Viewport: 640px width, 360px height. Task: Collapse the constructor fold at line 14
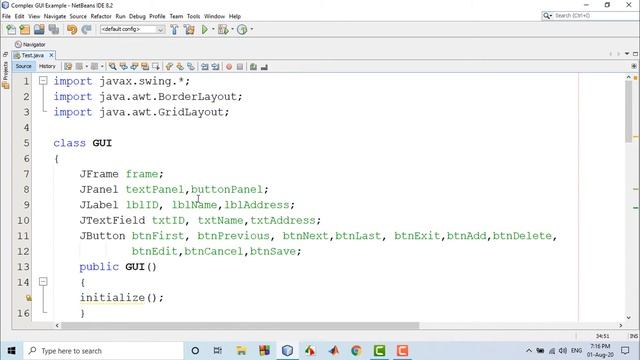point(43,282)
